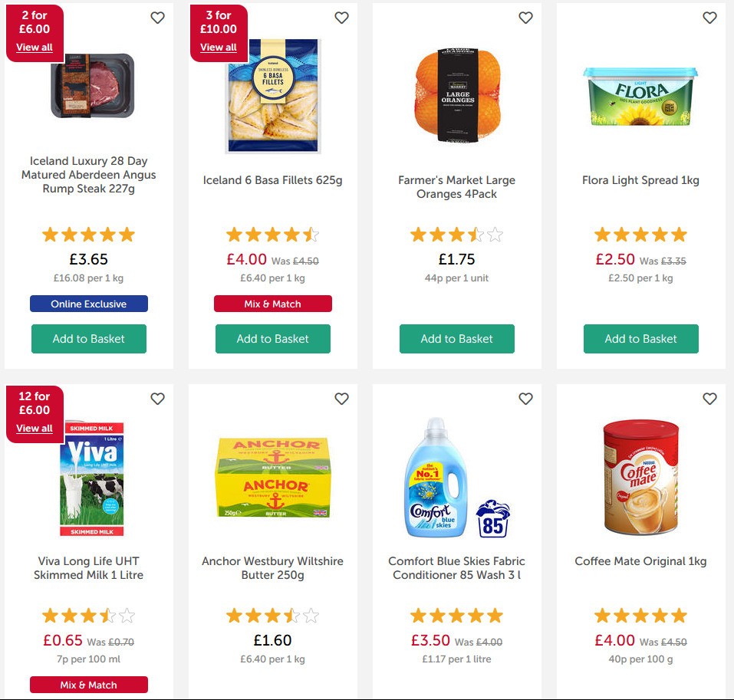Favorite the Farmer's Market Large Oranges
This screenshot has width=734, height=700.
pos(525,17)
